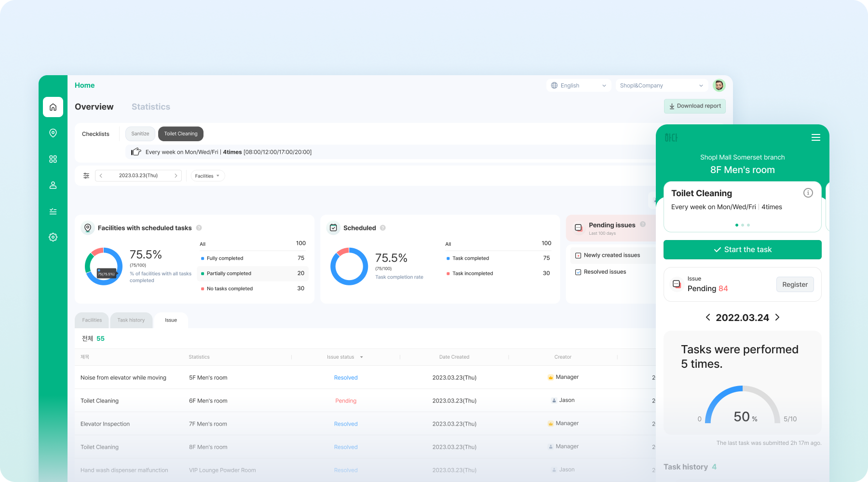
Task: Select the Sanitize checklist chip
Action: click(x=140, y=134)
